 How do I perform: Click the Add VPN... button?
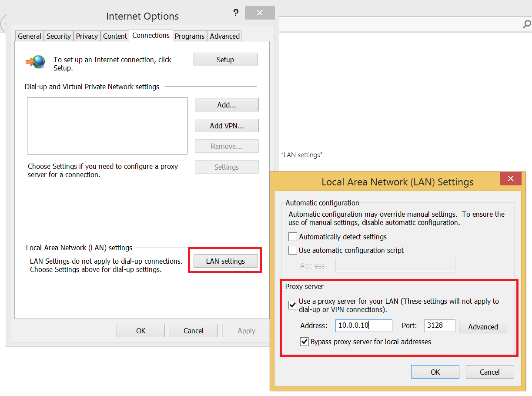227,126
